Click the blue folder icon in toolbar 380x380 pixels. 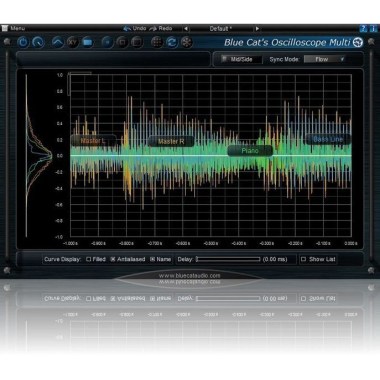[87, 43]
